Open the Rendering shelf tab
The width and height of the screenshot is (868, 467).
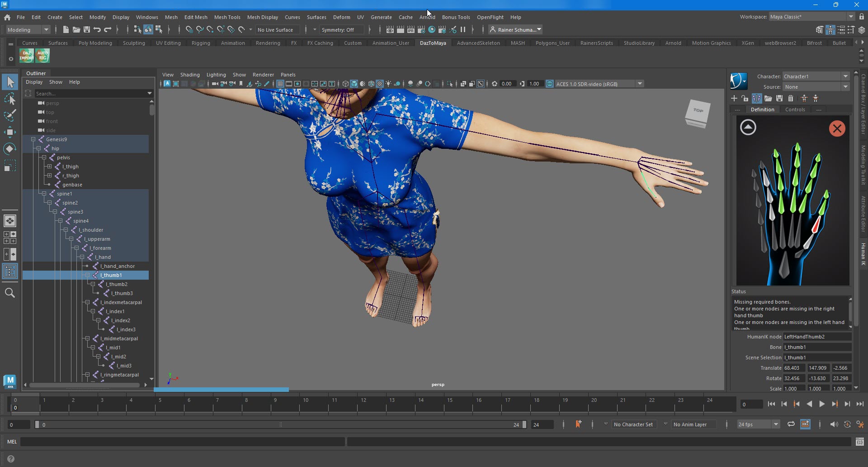(x=268, y=43)
